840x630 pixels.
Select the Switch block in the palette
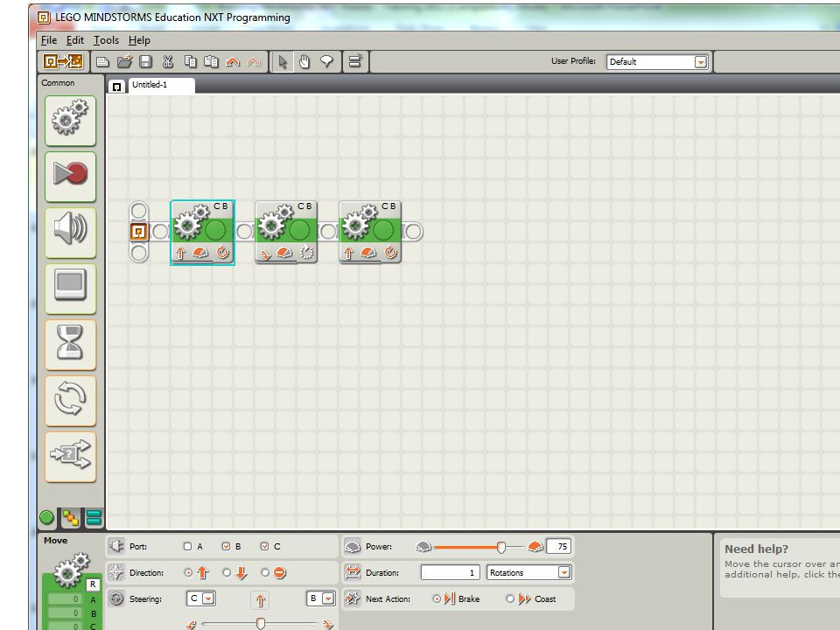[x=70, y=457]
